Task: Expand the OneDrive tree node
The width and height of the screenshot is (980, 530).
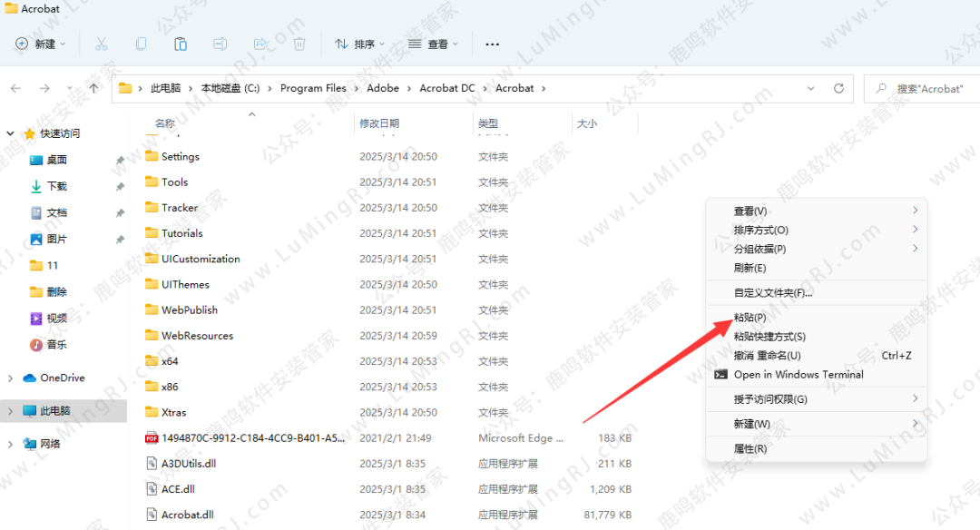Action: point(11,378)
